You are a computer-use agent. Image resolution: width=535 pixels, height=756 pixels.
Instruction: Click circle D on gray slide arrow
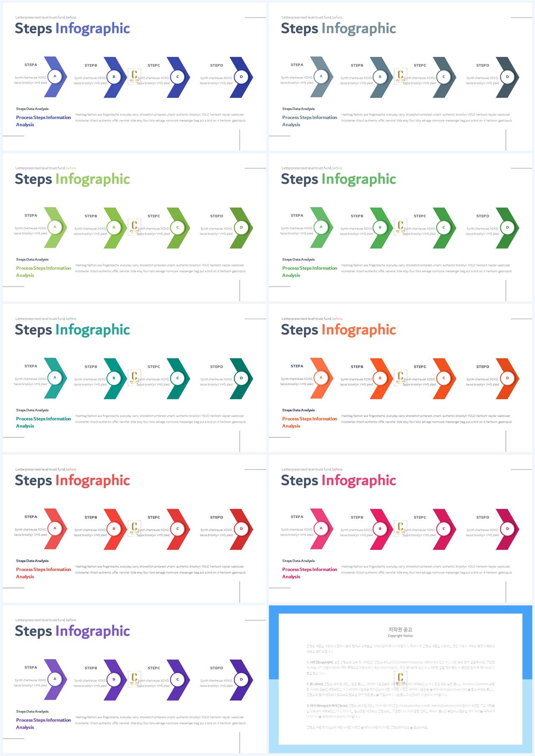[x=507, y=77]
